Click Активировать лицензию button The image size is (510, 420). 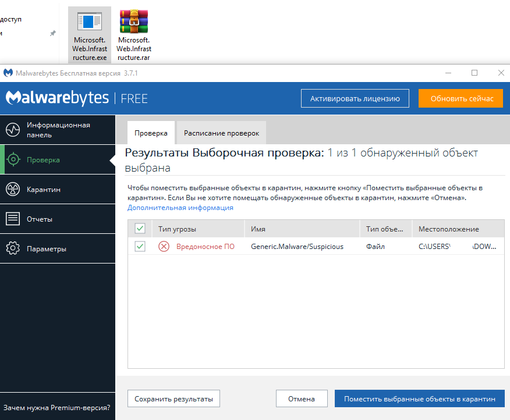[x=355, y=98]
